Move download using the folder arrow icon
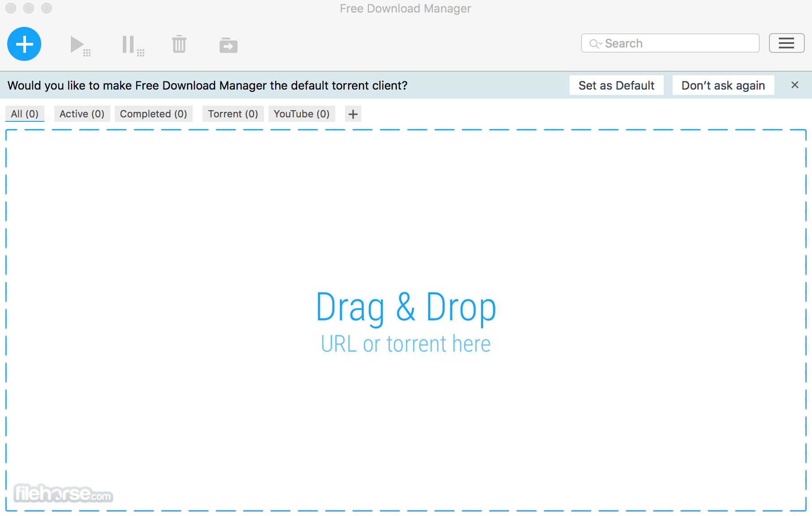 point(229,45)
